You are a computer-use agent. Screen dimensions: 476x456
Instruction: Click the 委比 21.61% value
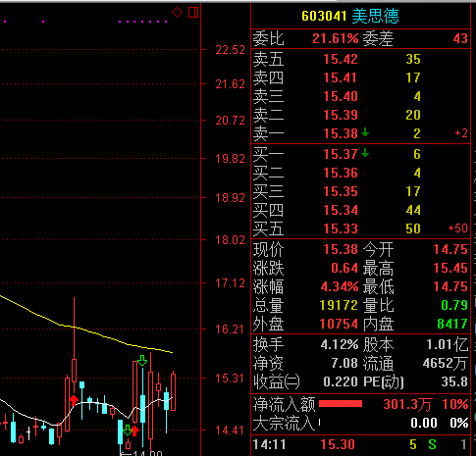click(x=336, y=38)
